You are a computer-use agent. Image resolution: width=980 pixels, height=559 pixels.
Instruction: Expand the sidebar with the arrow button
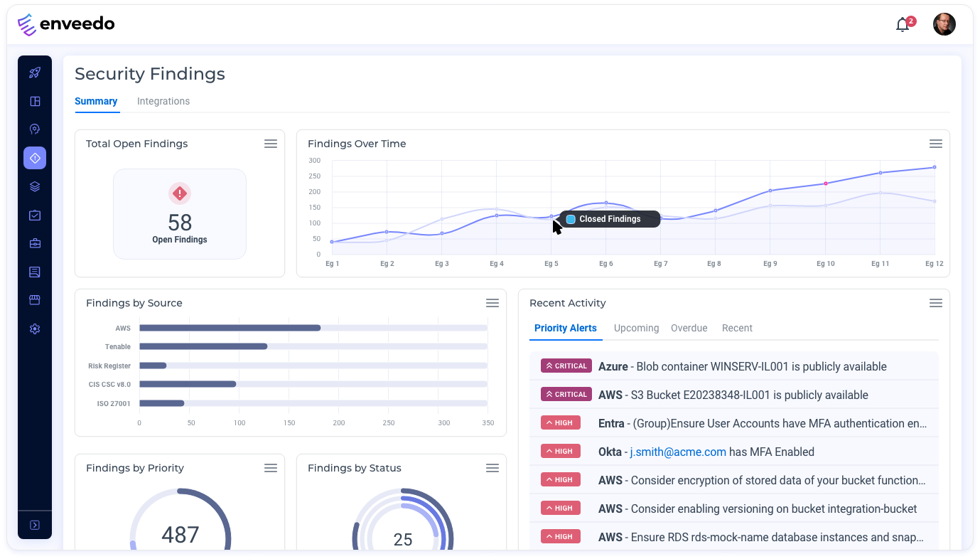(34, 524)
